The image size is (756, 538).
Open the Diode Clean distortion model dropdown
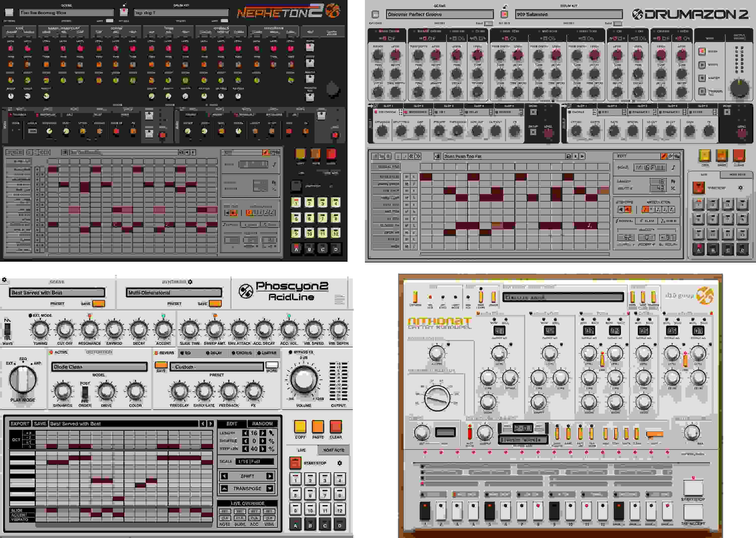coord(99,367)
